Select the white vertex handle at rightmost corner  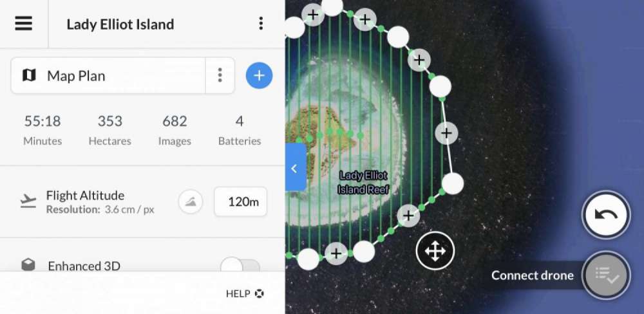pos(453,183)
